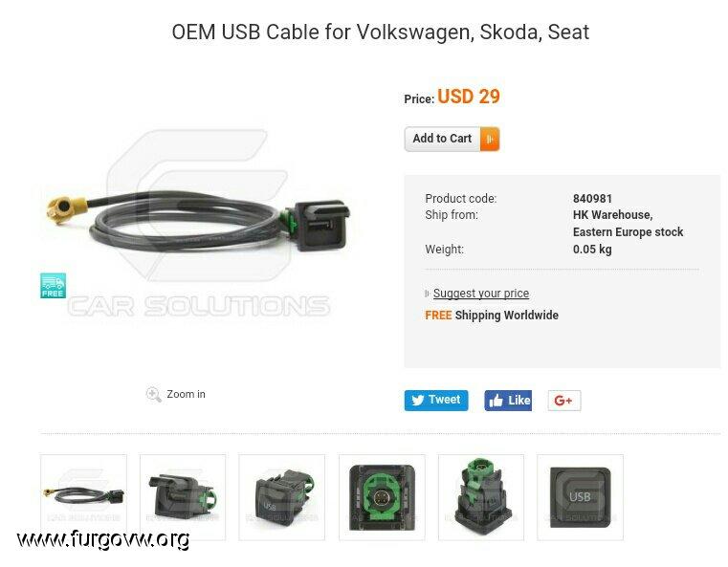Select the USB faceplate front thumbnail
Screen dimensions: 728x567
580,497
